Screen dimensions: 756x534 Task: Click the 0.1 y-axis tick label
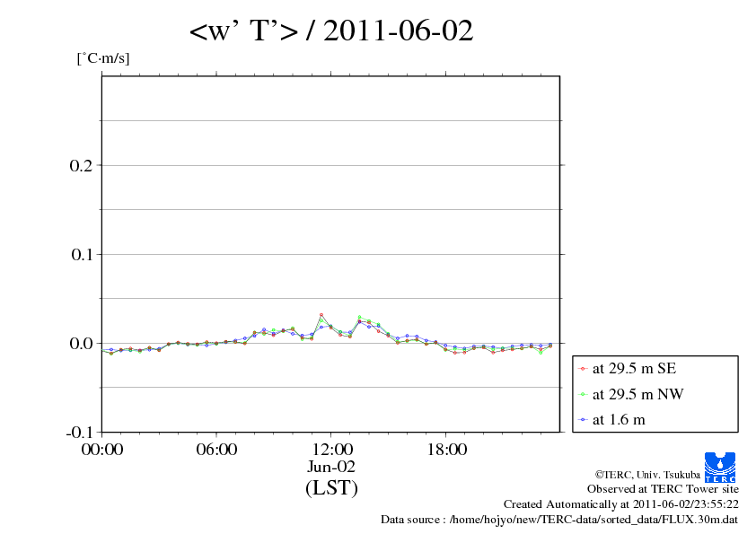(x=82, y=254)
